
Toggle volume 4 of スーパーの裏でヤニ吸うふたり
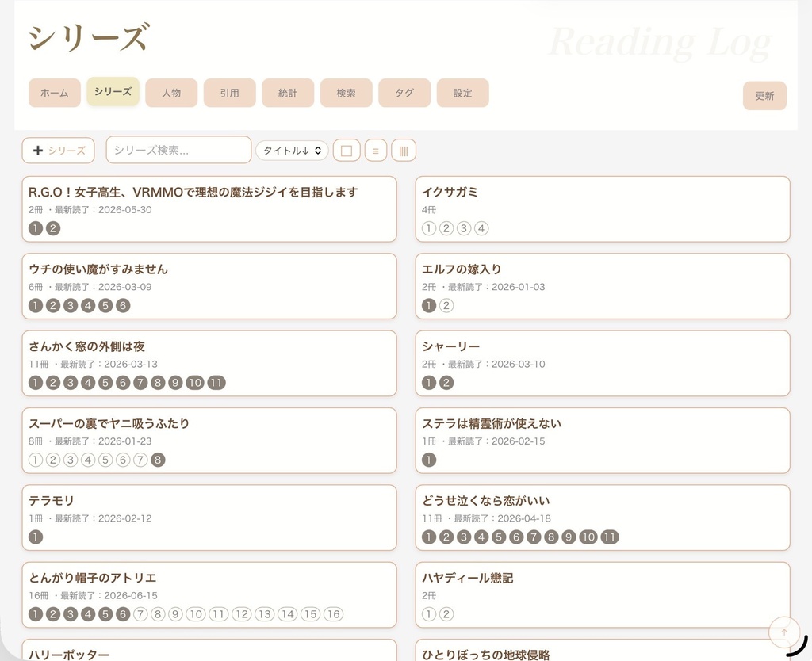88,460
